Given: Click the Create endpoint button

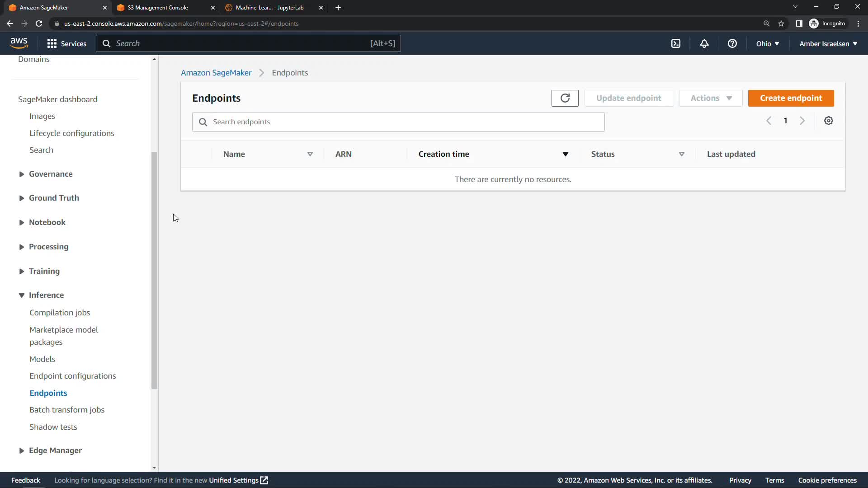Looking at the screenshot, I should 791,98.
